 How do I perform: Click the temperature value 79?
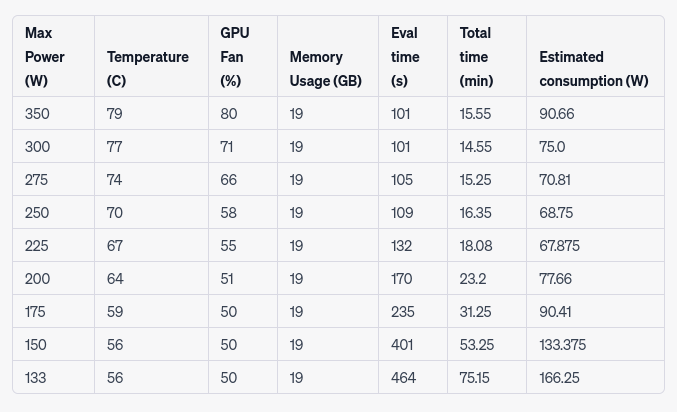(115, 114)
